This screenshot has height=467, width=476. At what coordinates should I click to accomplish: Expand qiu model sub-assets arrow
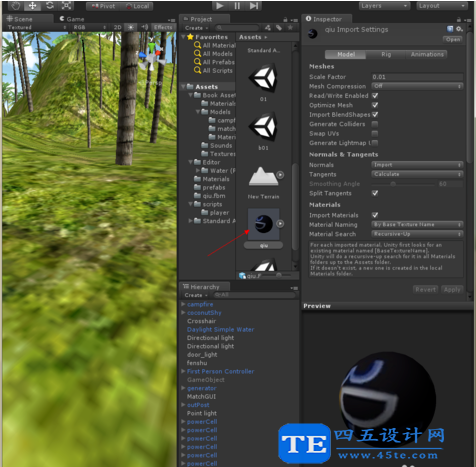tap(280, 224)
